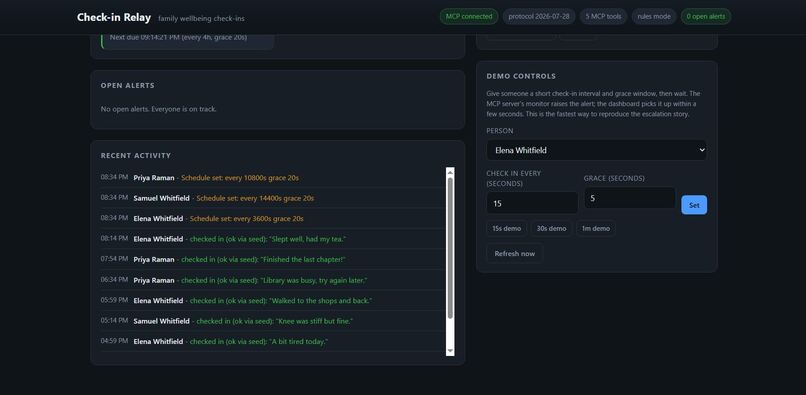Click the Open Alerts heading
Screen dimensions: 806x395
click(x=127, y=85)
